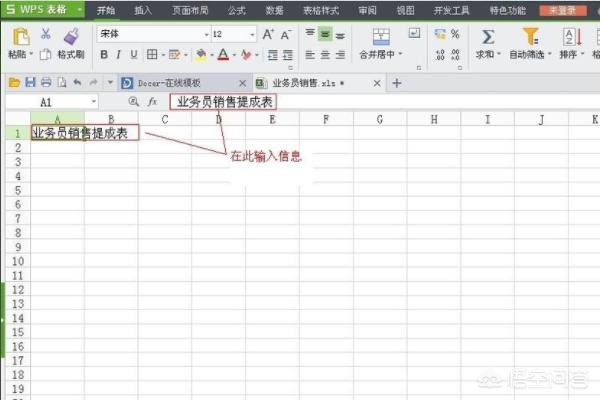Select the Format Painter brush (格式刷)

pos(71,37)
